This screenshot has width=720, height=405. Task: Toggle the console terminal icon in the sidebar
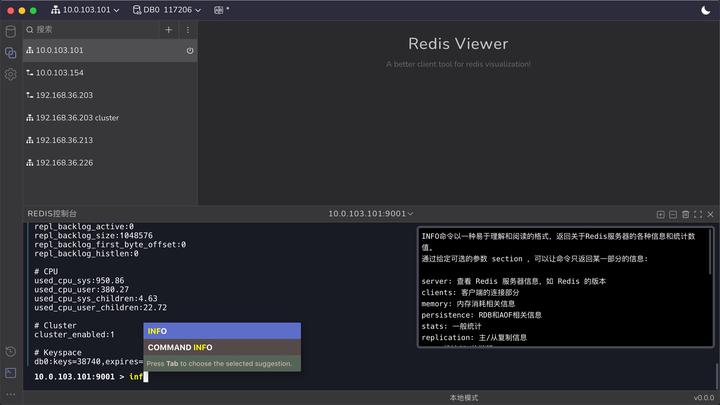11,373
